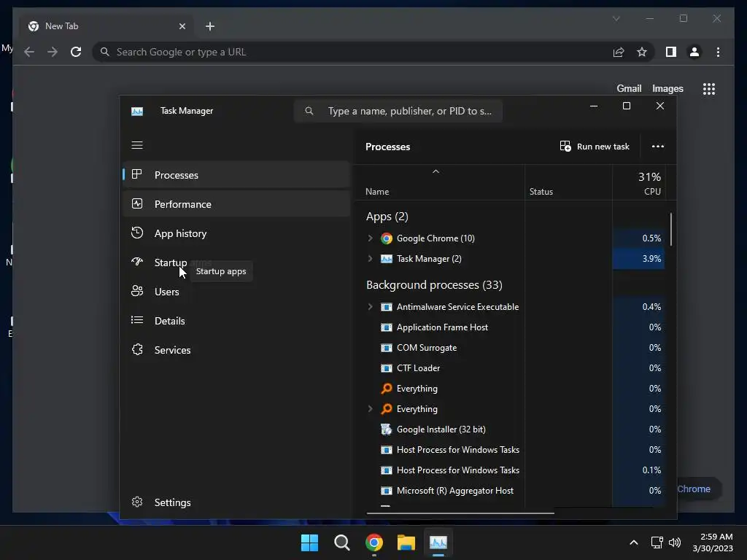747x560 pixels.
Task: Click the Google Chrome process icon
Action: [x=387, y=238]
